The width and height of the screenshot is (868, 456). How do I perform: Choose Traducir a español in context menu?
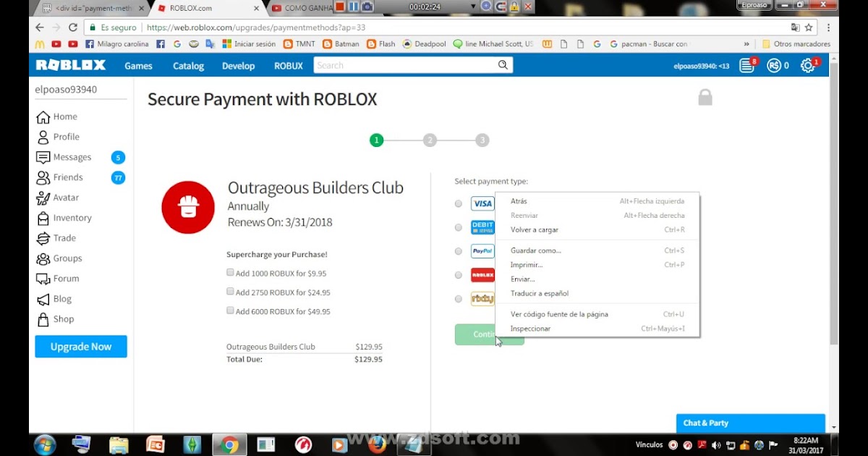point(597,293)
